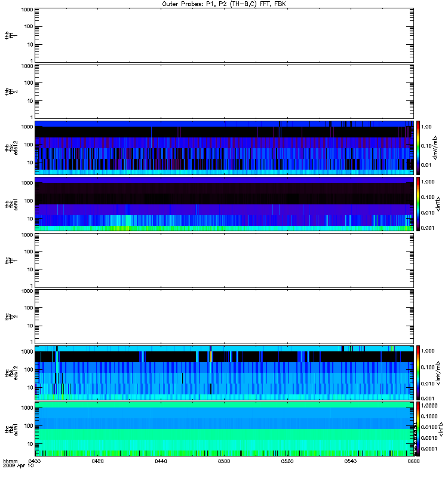Click the 0540 time axis label
448x478 pixels.
point(350,461)
